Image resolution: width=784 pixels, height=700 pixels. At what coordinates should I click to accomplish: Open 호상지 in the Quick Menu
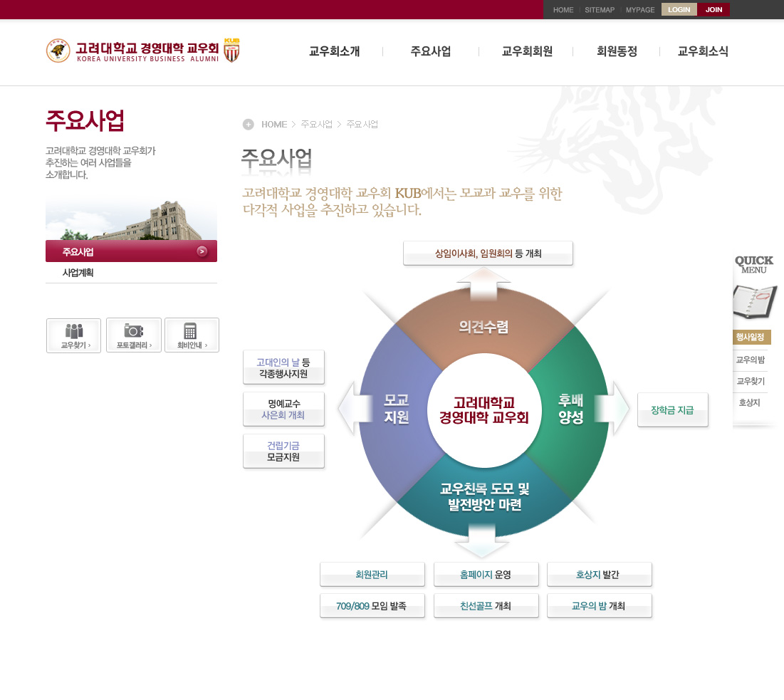[x=750, y=402]
